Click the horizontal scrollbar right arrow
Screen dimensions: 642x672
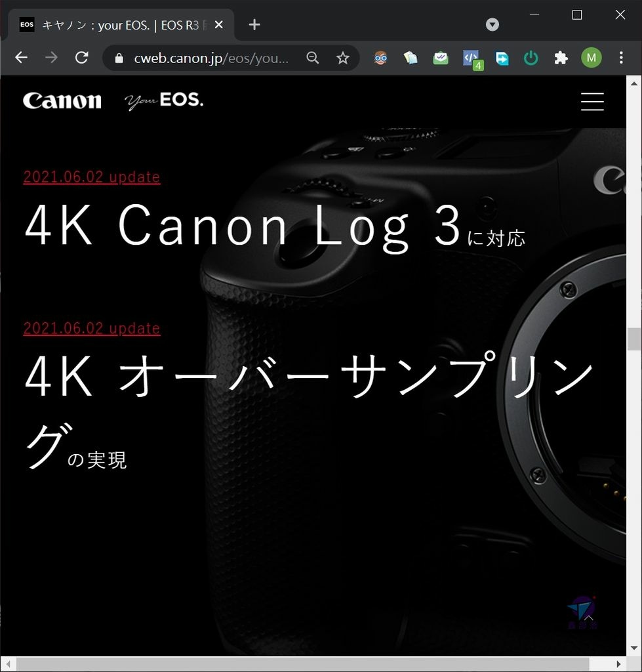click(x=618, y=664)
